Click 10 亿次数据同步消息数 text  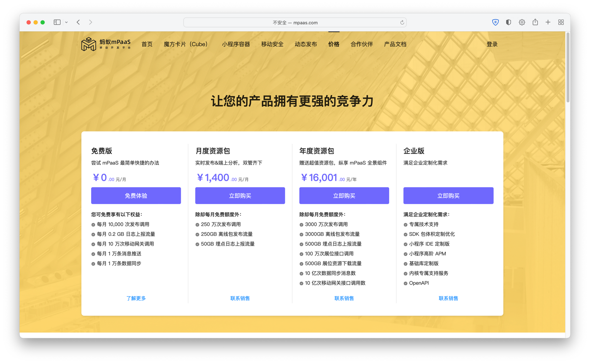330,273
